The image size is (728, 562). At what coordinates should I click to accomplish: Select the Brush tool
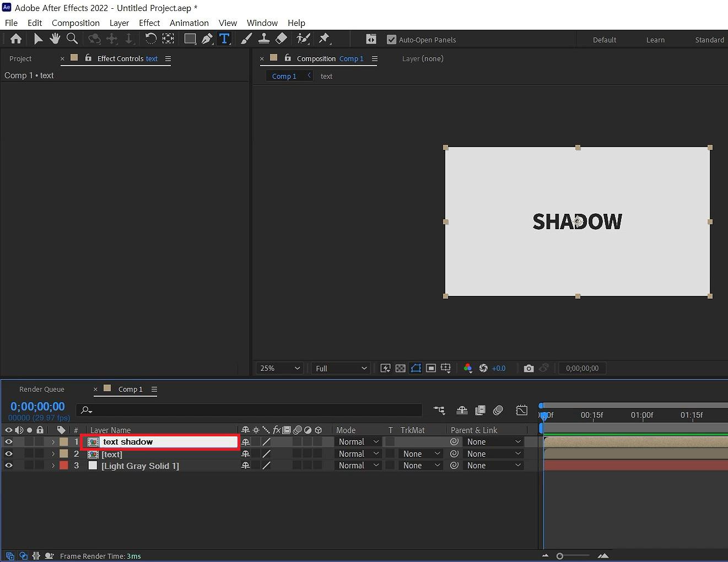click(x=246, y=39)
